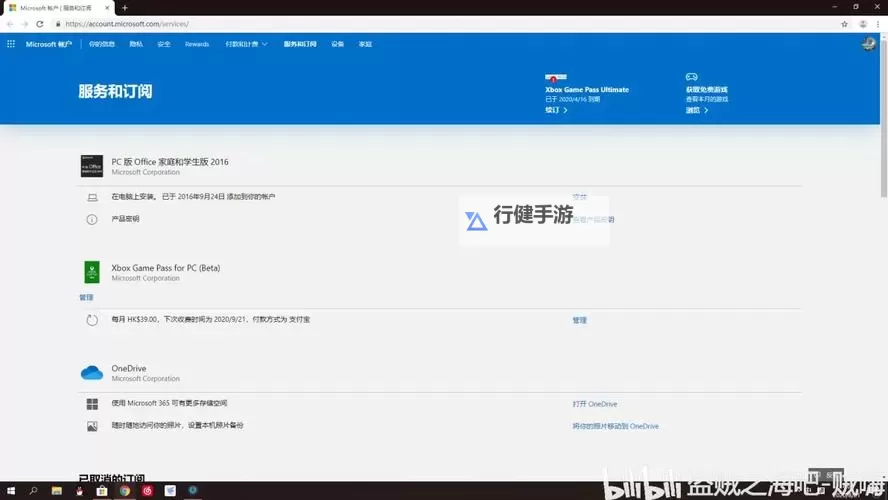
Task: Open the Microsoft apps grid launcher
Action: pos(11,44)
